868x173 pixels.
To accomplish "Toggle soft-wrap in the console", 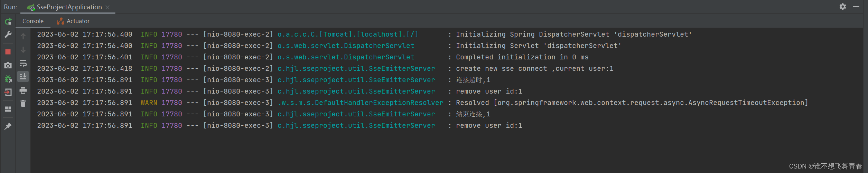I will (23, 64).
